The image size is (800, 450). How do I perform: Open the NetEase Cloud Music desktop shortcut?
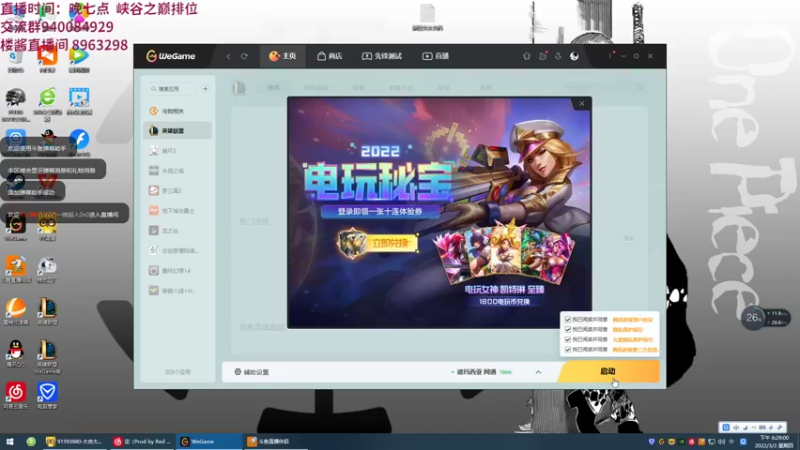(x=16, y=395)
